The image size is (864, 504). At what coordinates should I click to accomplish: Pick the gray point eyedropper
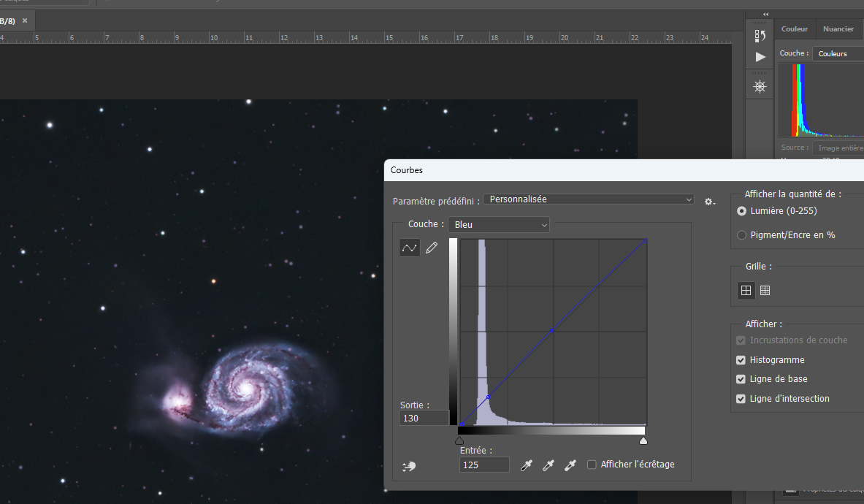[548, 465]
